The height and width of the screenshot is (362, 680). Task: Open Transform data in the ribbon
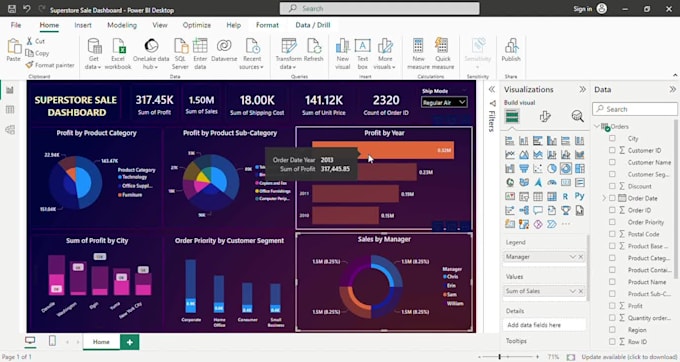(x=288, y=53)
